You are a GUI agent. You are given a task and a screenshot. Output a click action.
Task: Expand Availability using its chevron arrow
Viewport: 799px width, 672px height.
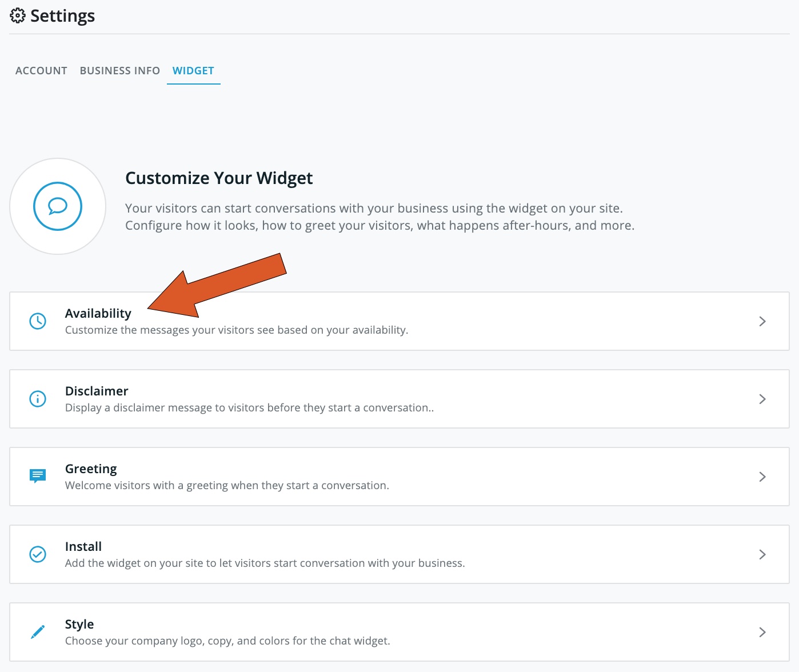pyautogui.click(x=762, y=321)
